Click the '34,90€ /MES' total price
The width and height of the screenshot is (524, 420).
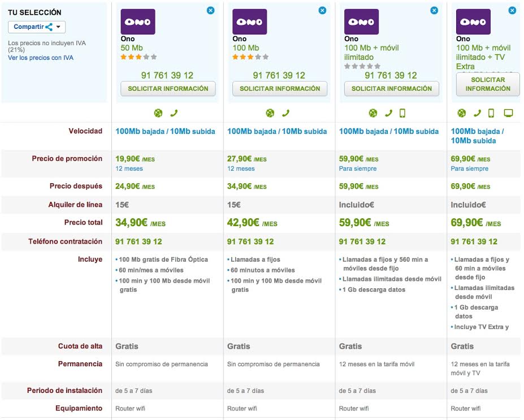click(x=140, y=223)
